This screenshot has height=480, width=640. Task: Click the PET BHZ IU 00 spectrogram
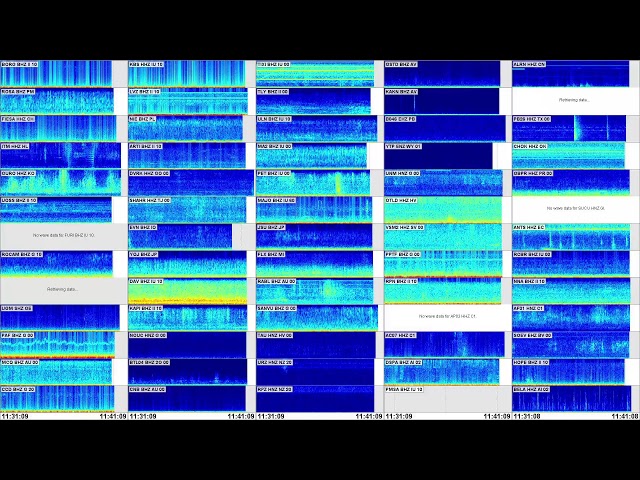(313, 182)
